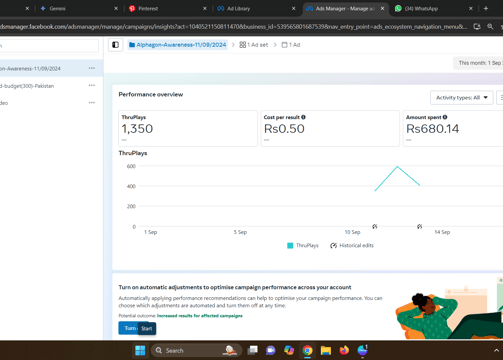Open File Explorer from the taskbar
This screenshot has width=503, height=360.
point(326,350)
